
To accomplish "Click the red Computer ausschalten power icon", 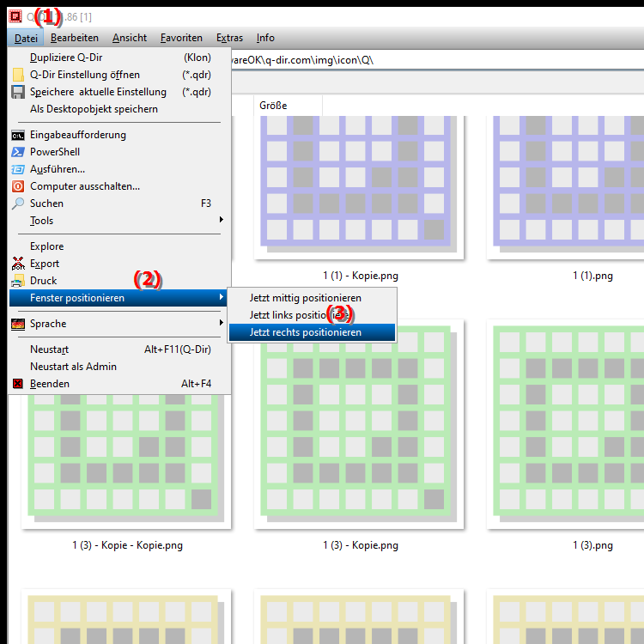I will (18, 186).
